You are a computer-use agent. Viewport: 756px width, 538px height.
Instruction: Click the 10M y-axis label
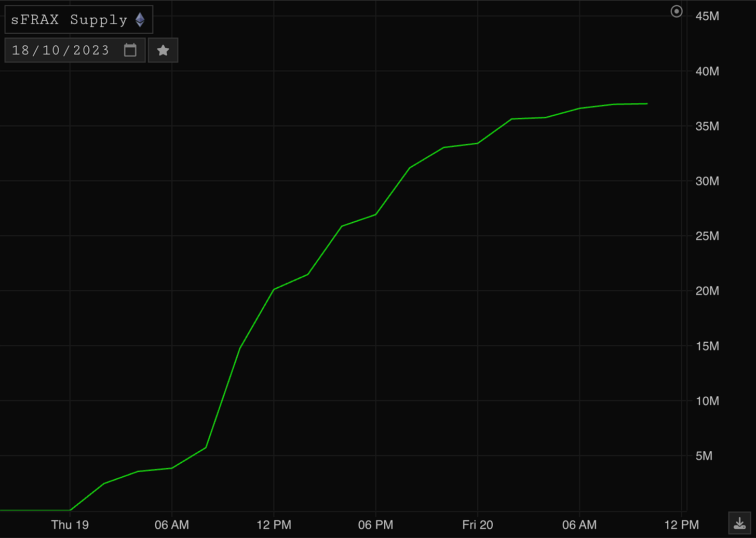pos(707,401)
